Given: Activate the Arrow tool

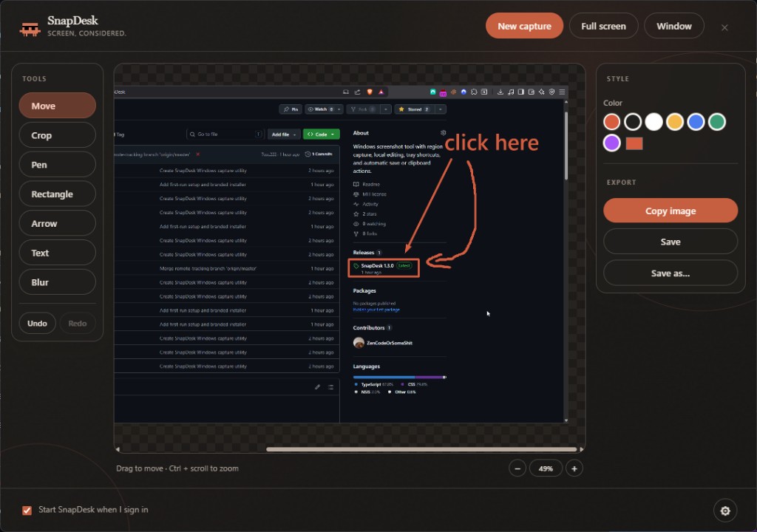Looking at the screenshot, I should (58, 224).
